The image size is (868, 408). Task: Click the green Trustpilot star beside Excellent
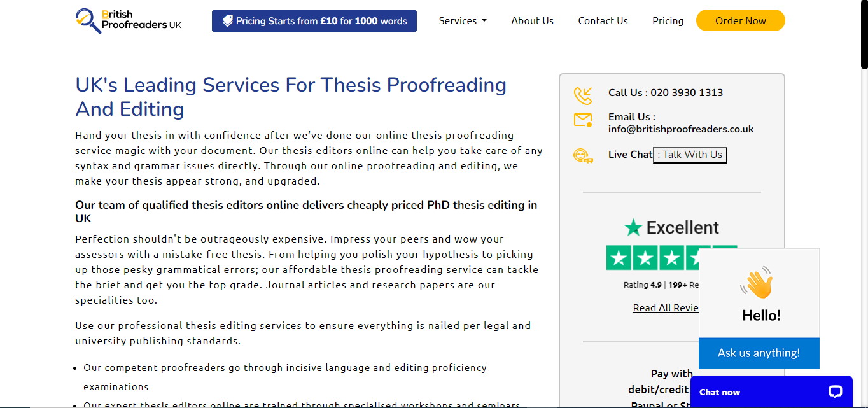coord(633,227)
